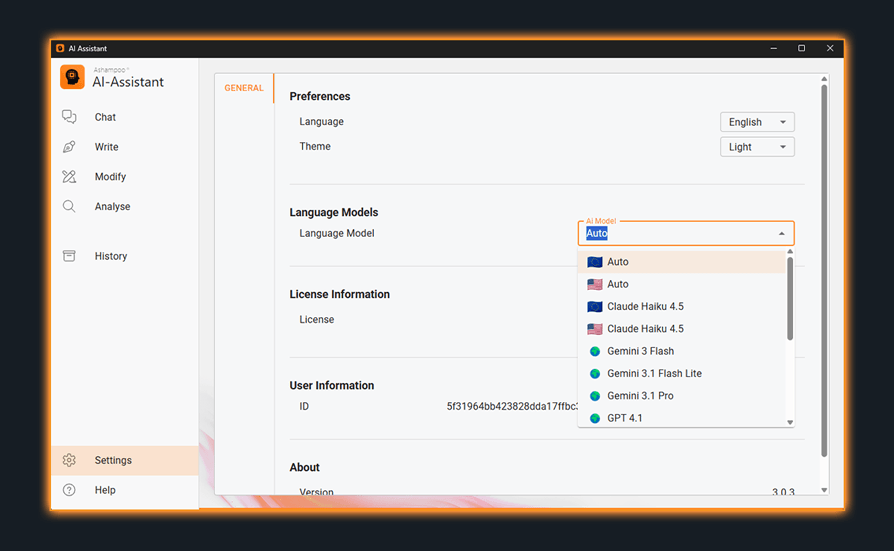Screen dimensions: 894x551
Task: Click globe icon beside Gemini 3.1 Flash Lite
Action: [x=595, y=373]
